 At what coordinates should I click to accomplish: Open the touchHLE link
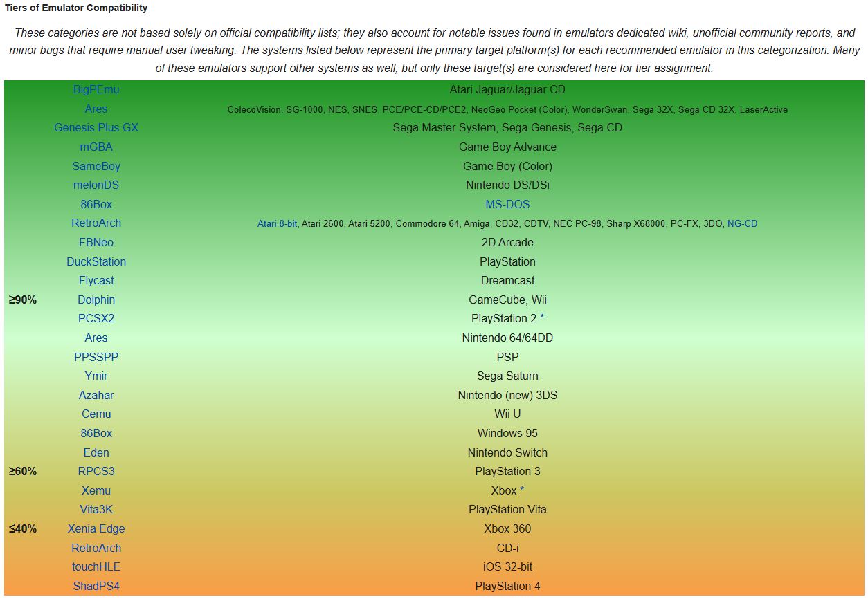(96, 566)
